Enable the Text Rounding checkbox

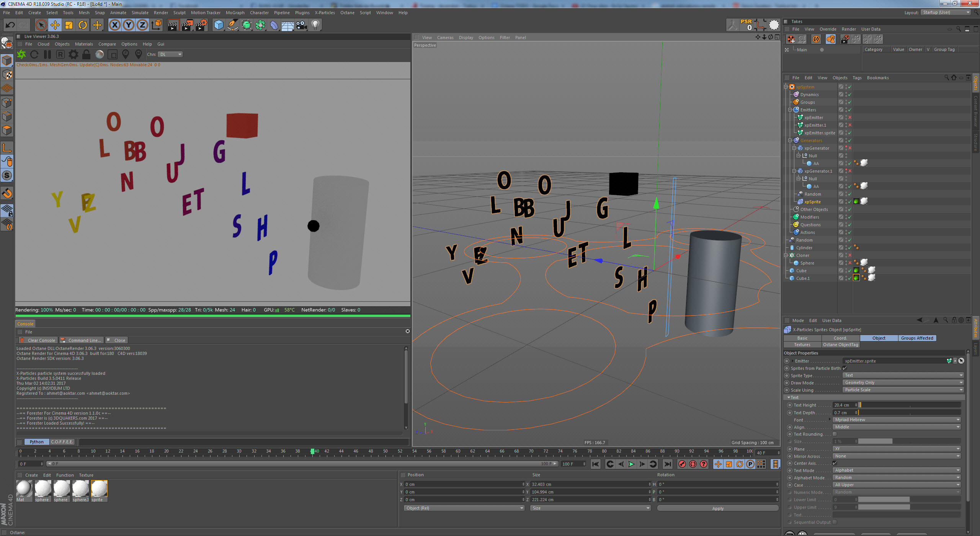(835, 434)
